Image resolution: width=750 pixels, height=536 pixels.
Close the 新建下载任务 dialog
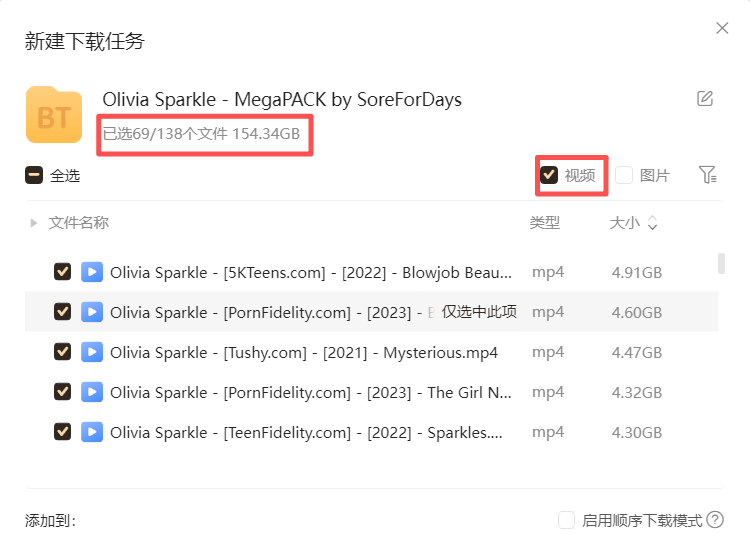[x=722, y=28]
